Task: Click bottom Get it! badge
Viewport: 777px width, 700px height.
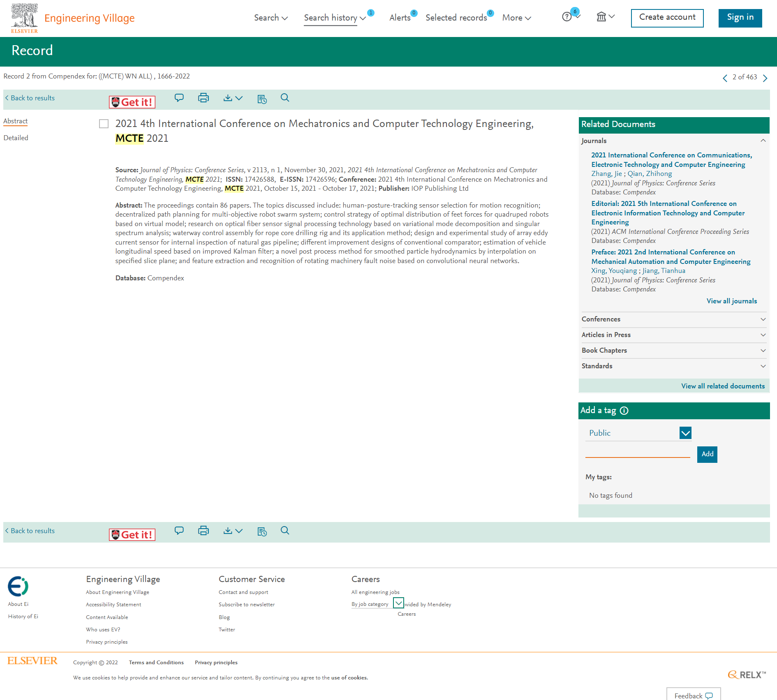Action: 132,534
